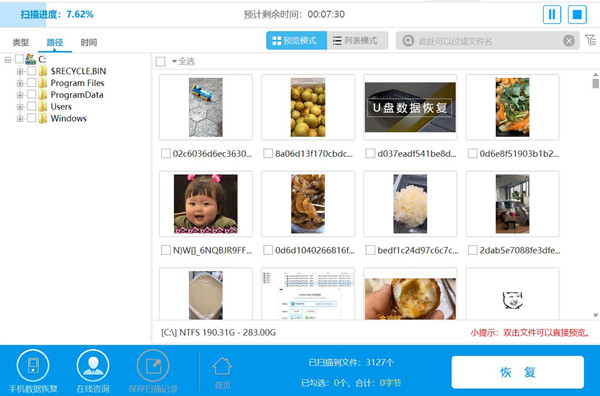Tick the checkbox for file 8a06d13f170cbdc

point(268,153)
